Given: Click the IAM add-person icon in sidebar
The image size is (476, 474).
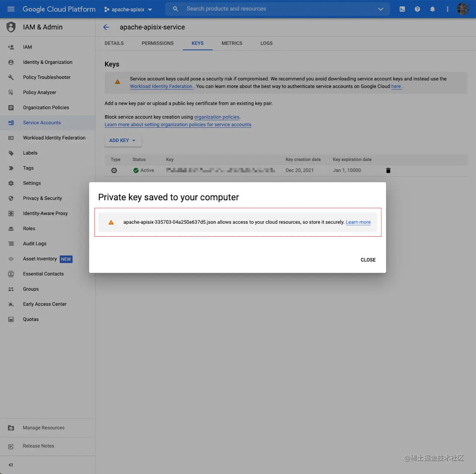Looking at the screenshot, I should pos(11,47).
